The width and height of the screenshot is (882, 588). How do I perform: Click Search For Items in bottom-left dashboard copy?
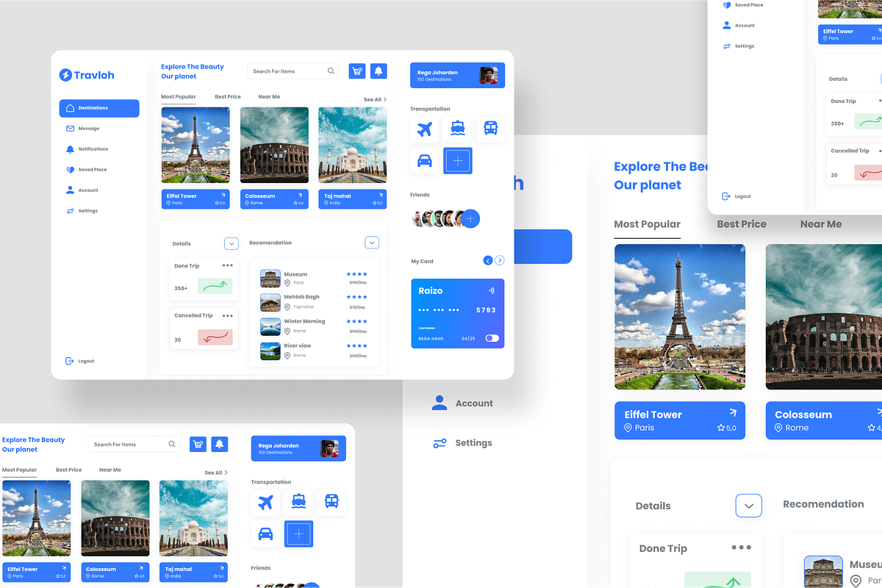click(134, 444)
